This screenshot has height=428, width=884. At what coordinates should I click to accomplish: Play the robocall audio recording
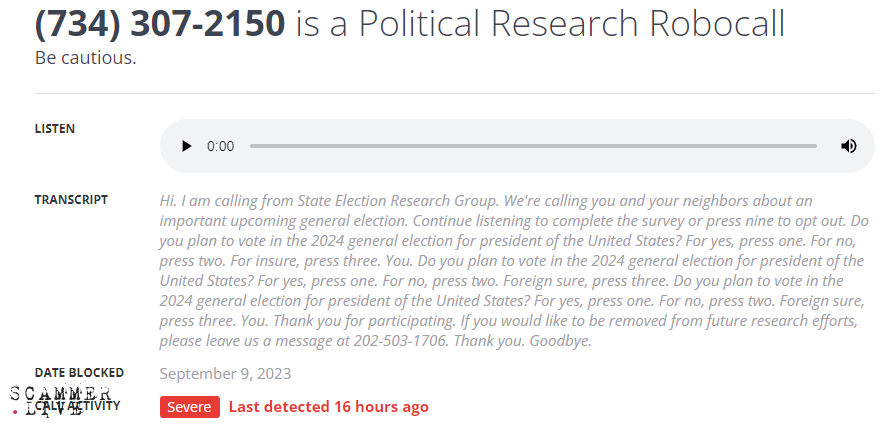186,146
